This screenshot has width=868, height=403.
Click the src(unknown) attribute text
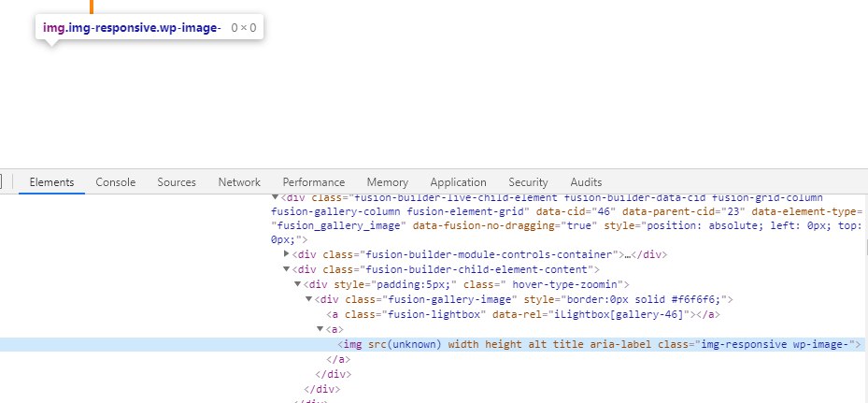tap(405, 344)
